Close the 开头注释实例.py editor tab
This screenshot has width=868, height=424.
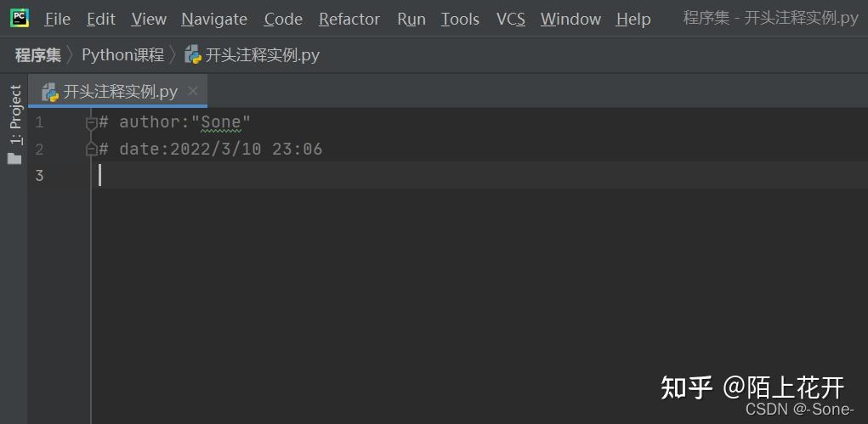coord(193,91)
